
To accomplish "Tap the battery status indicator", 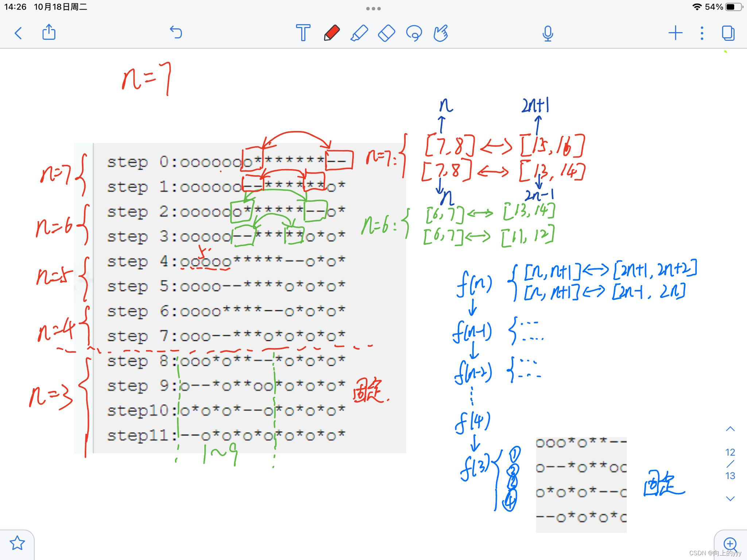I will point(734,7).
